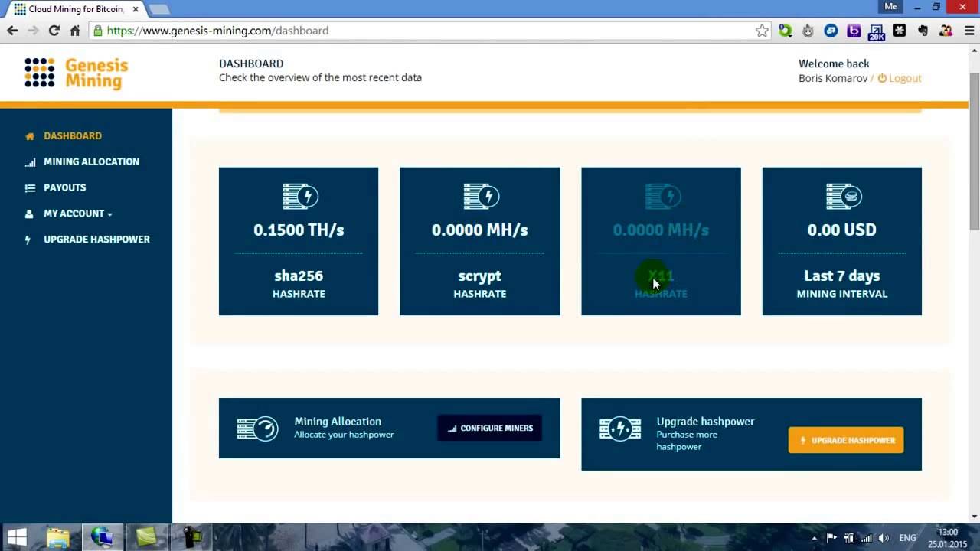Image resolution: width=980 pixels, height=551 pixels.
Task: Open the Dashboard menu item
Action: tap(73, 135)
